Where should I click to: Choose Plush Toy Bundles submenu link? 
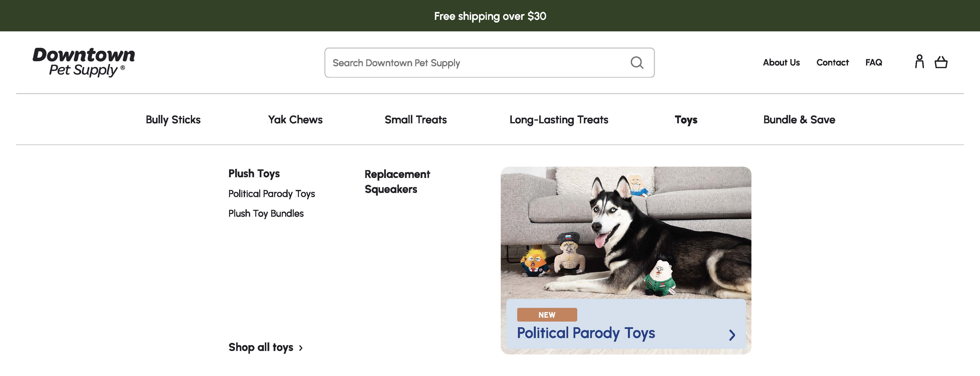click(x=266, y=213)
